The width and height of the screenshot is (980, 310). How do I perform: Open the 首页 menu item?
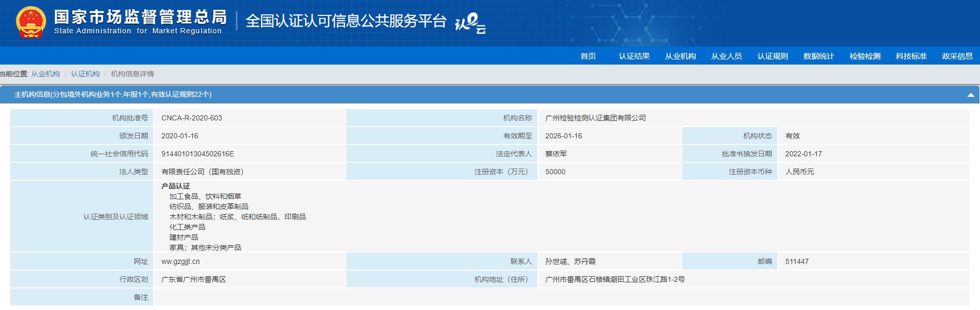coord(588,56)
